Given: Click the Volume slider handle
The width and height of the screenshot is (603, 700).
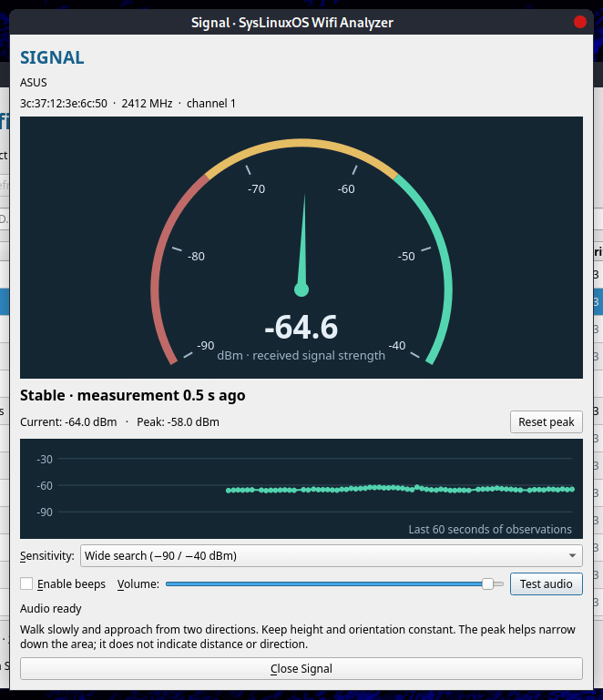Looking at the screenshot, I should pyautogui.click(x=487, y=583).
